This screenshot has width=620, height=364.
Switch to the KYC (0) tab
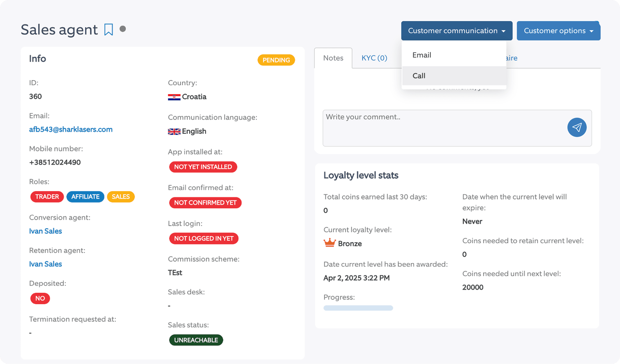coord(374,58)
